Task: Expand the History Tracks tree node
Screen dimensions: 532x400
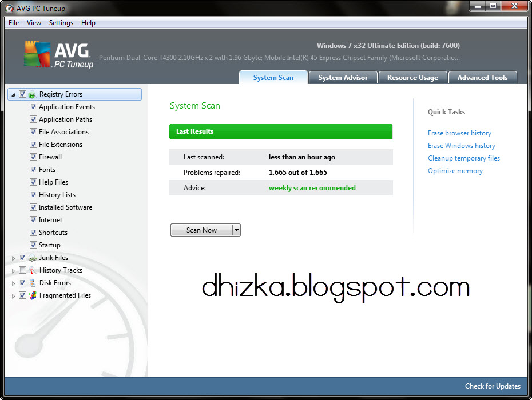Action: point(13,271)
